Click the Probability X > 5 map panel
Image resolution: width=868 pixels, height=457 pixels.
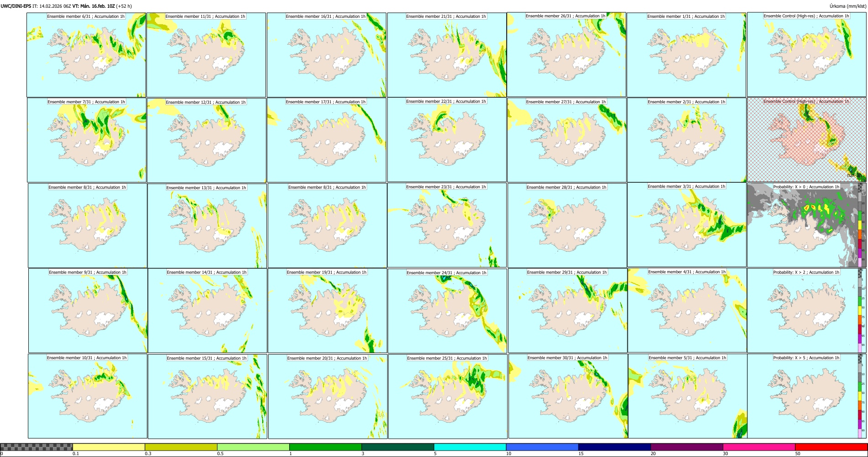click(x=807, y=396)
